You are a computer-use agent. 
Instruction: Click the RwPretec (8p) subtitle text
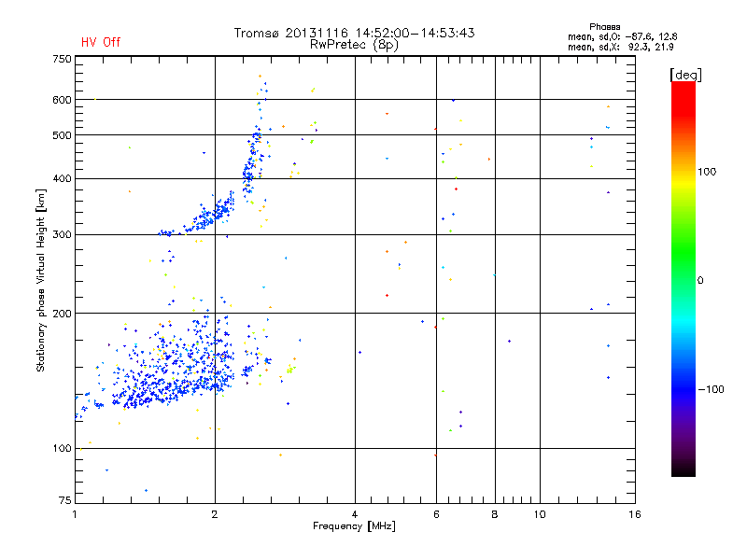tap(354, 44)
